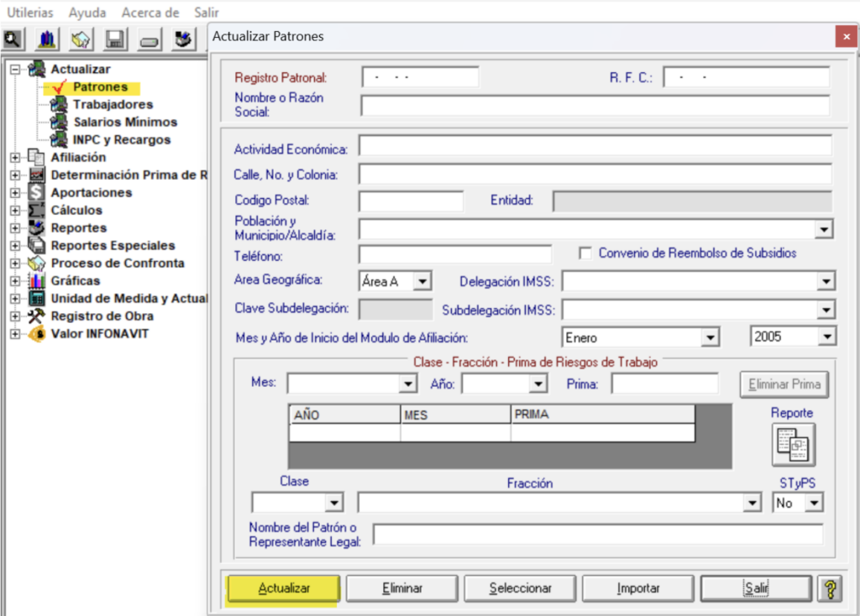Open the Subdelegación IMSS dropdown
This screenshot has height=616, width=860.
point(826,311)
